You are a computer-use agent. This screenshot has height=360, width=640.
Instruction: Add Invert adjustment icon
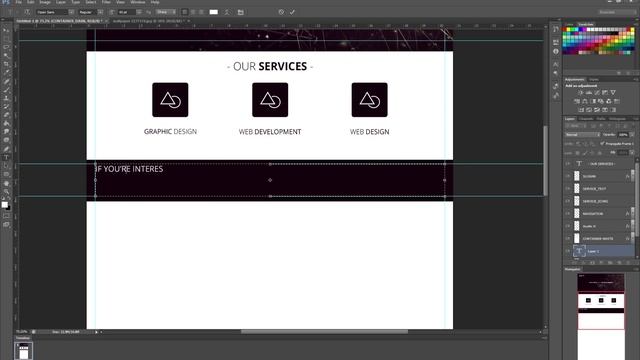pos(581,110)
